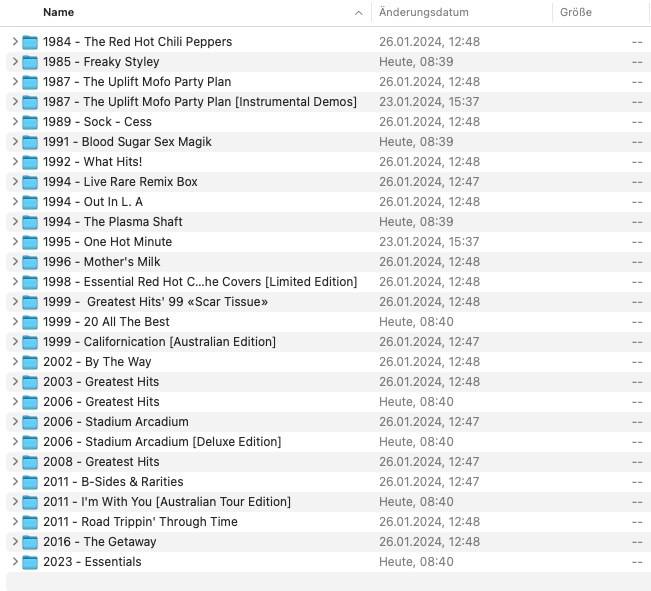The height and width of the screenshot is (591, 651).
Task: Click folder icon for 2011 - B-Sides & Rarities
Action: point(29,482)
